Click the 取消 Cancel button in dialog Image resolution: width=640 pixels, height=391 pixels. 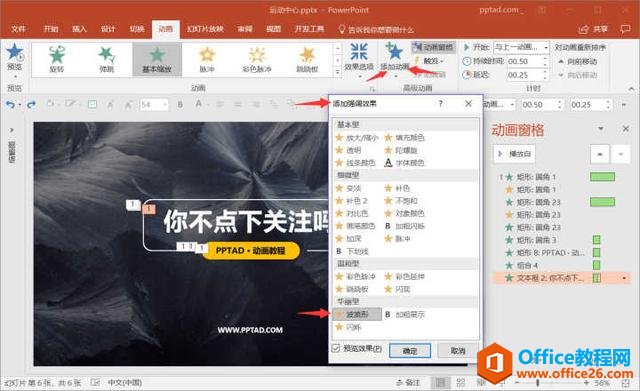(458, 351)
